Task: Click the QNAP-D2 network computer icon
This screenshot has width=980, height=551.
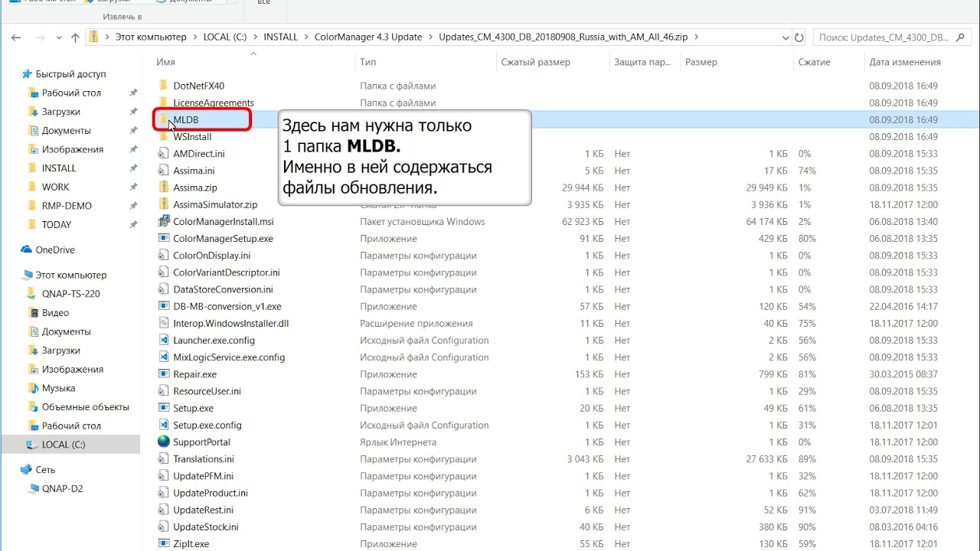Action: 33,488
